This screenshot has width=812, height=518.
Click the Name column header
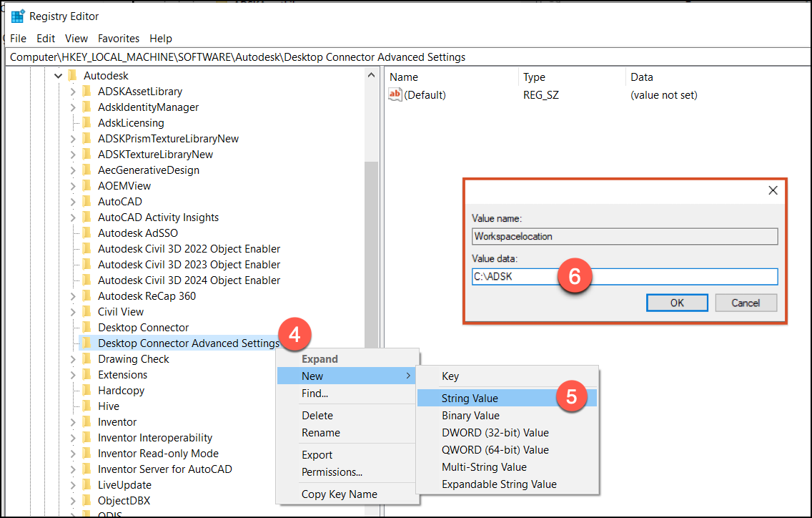click(x=404, y=77)
